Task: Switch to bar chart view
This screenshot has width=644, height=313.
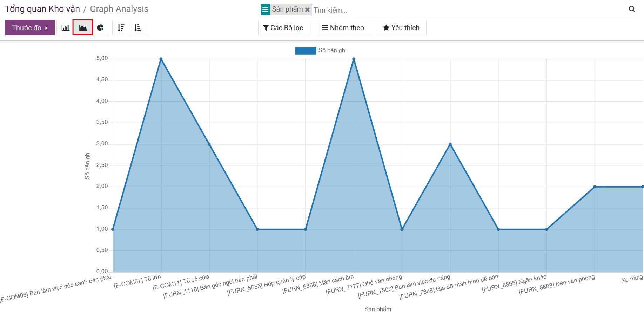Action: [65, 28]
